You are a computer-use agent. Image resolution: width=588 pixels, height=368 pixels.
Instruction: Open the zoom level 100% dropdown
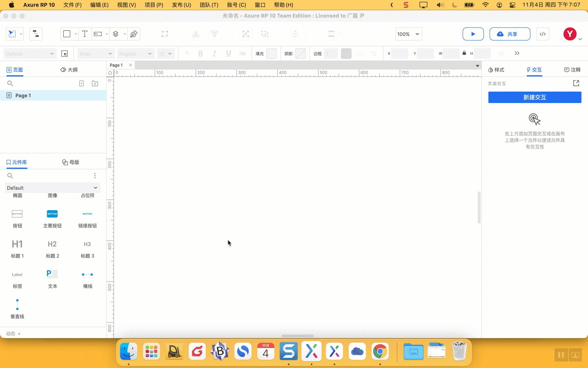click(408, 34)
